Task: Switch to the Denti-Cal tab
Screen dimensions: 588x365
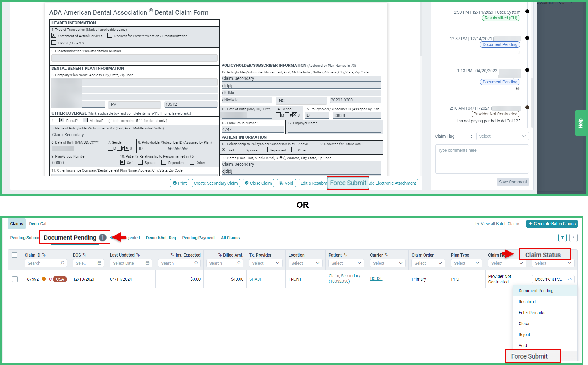Action: 37,223
